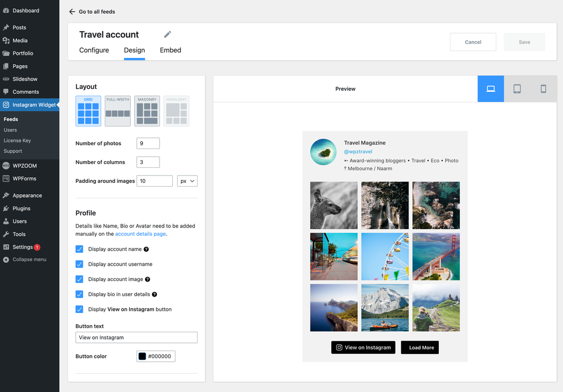Open the button color picker swatch
The image size is (563, 392).
pos(142,356)
